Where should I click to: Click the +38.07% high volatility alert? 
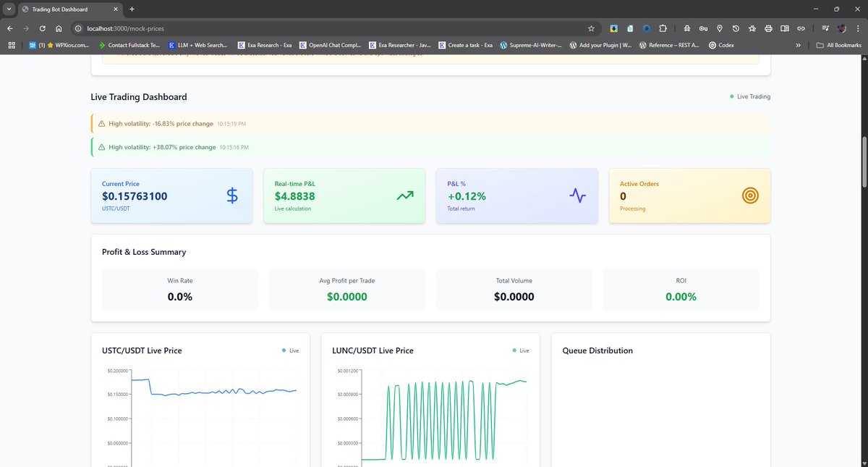[x=430, y=147]
